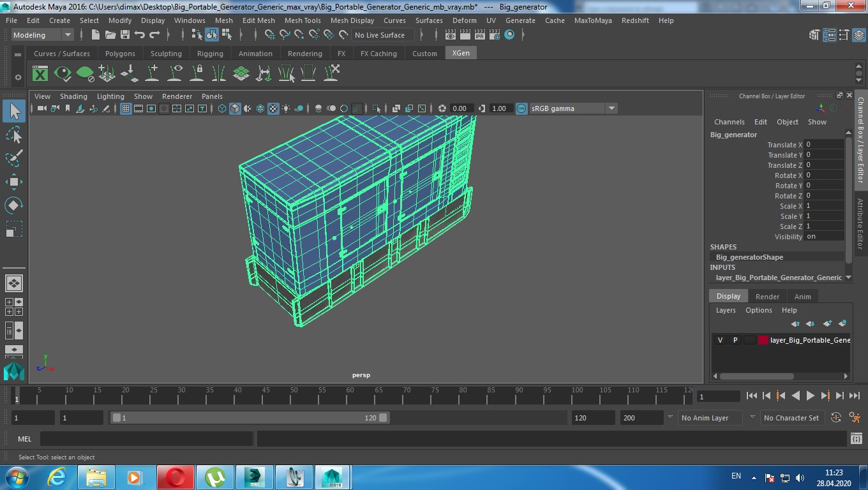Screen dimensions: 868x490
Task: Toggle No Live Surface field
Action: (x=382, y=35)
